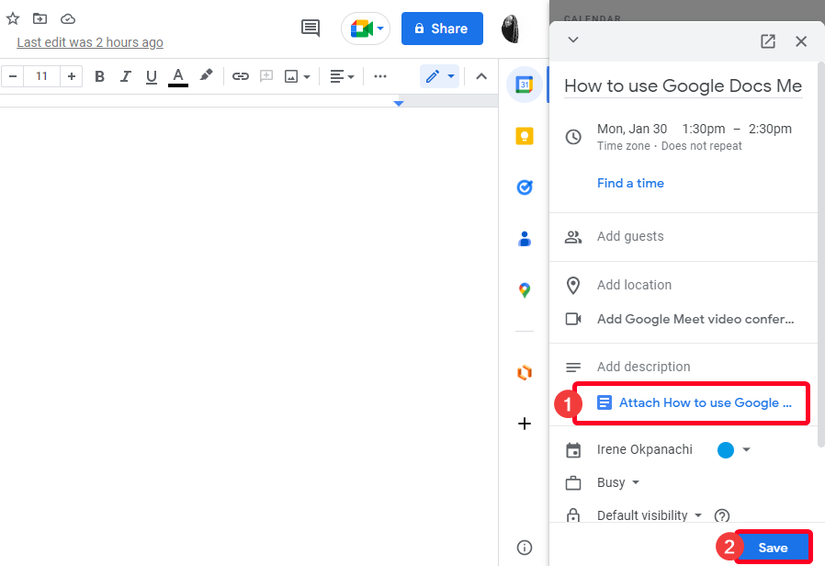The width and height of the screenshot is (825, 566).
Task: Toggle bold formatting
Action: (99, 76)
